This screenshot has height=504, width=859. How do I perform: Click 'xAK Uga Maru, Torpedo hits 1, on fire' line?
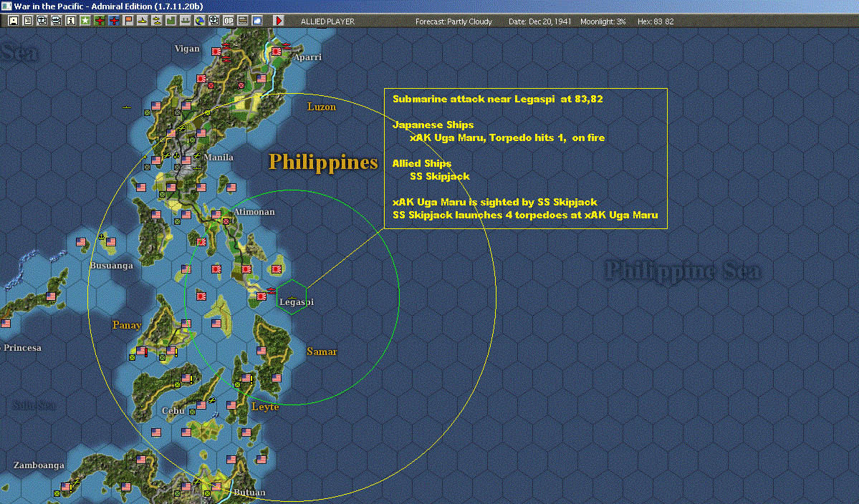pos(507,138)
